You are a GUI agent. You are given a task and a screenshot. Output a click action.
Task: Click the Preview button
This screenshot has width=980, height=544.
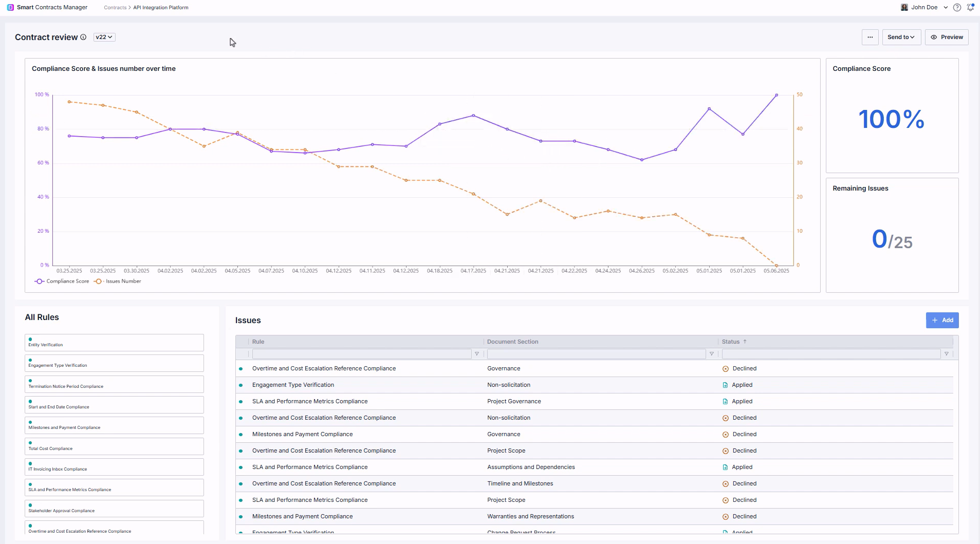[947, 37]
